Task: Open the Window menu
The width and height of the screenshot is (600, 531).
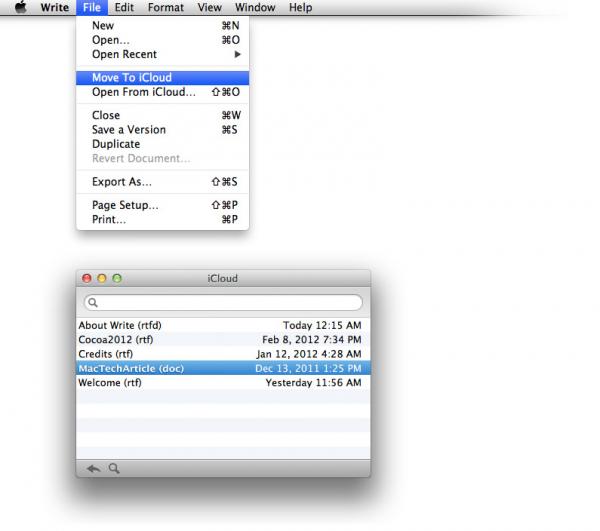Action: point(255,7)
